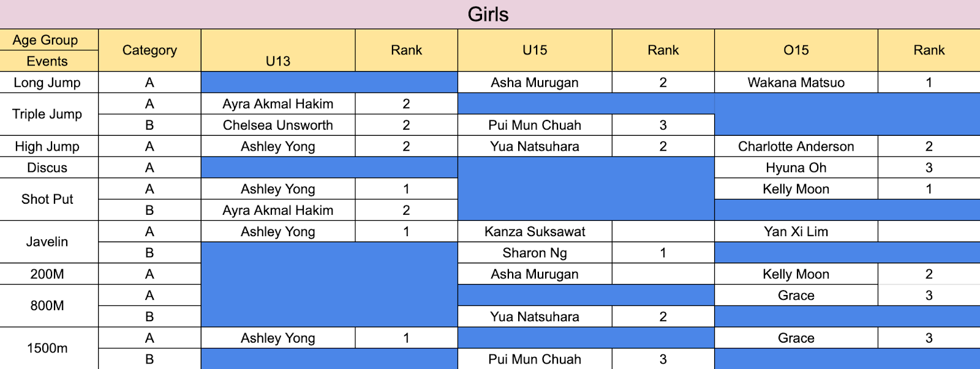980x369 pixels.
Task: Select the Chelsea Unsworth cell
Action: tap(278, 125)
